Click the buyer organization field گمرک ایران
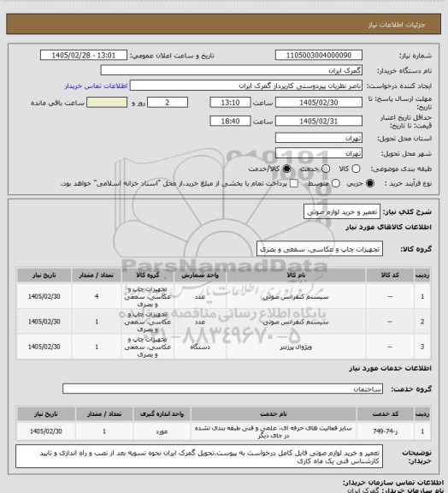The height and width of the screenshot is (493, 448). coord(231,70)
